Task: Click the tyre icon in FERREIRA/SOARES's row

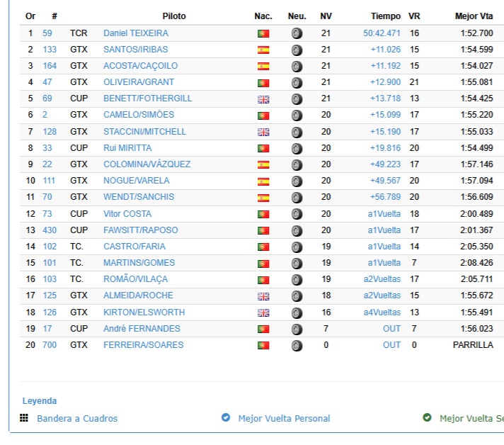Action: 297,345
